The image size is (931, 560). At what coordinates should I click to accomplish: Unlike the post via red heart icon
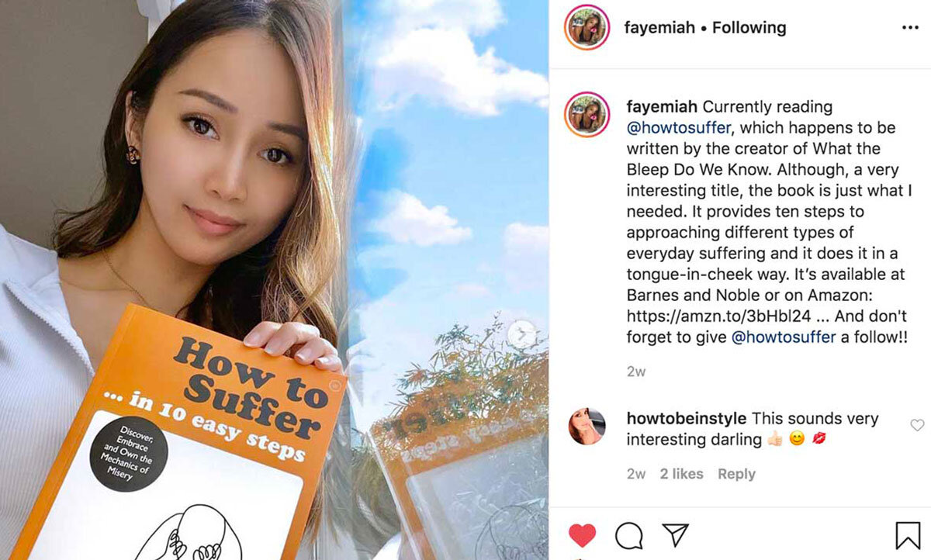tap(582, 535)
